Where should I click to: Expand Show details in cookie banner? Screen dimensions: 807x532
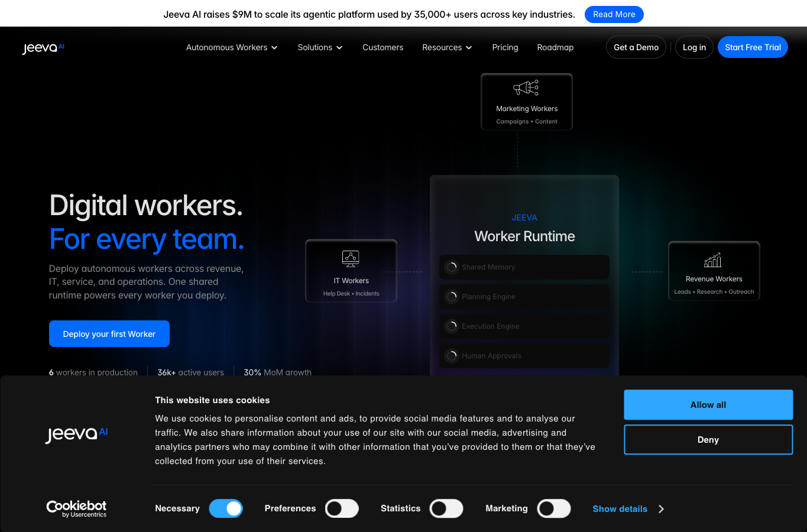click(628, 509)
